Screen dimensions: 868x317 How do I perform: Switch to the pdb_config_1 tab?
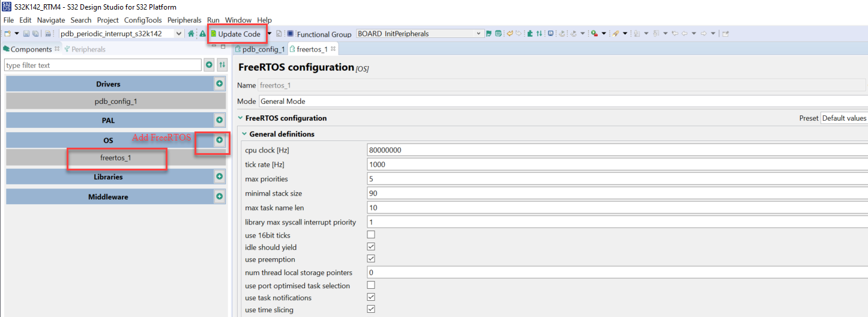click(x=260, y=49)
